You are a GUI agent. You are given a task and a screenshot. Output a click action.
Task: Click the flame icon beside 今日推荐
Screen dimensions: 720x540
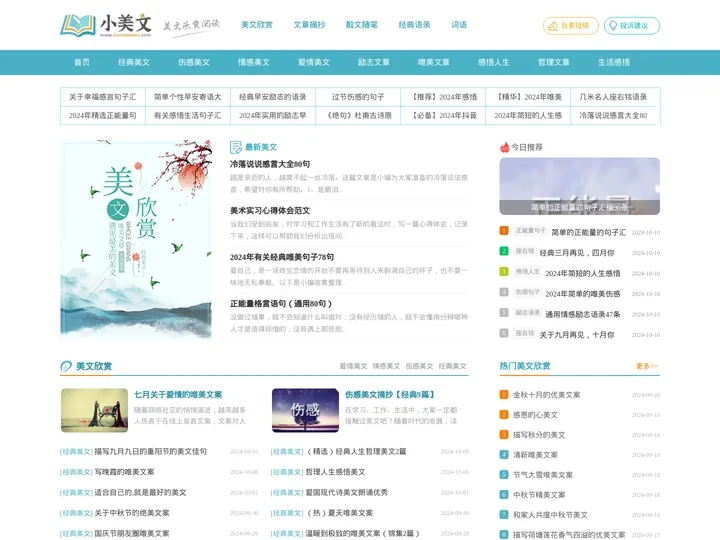coord(505,147)
